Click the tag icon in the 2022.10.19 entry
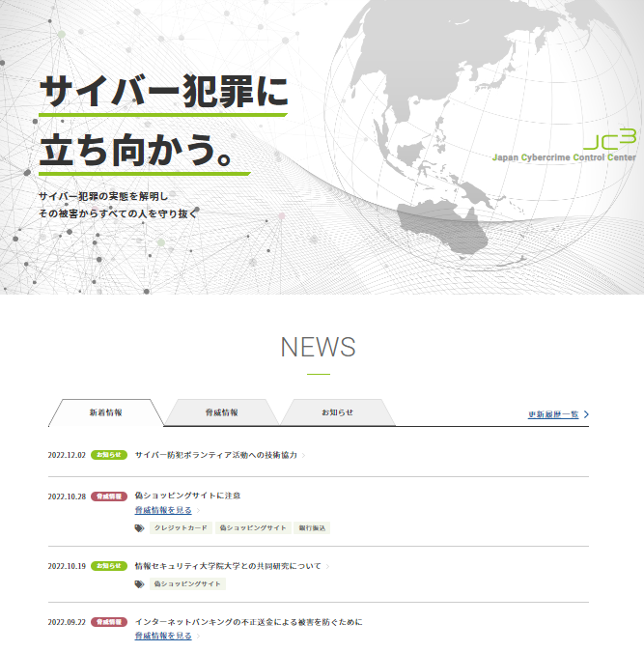The height and width of the screenshot is (652, 644). tap(139, 584)
